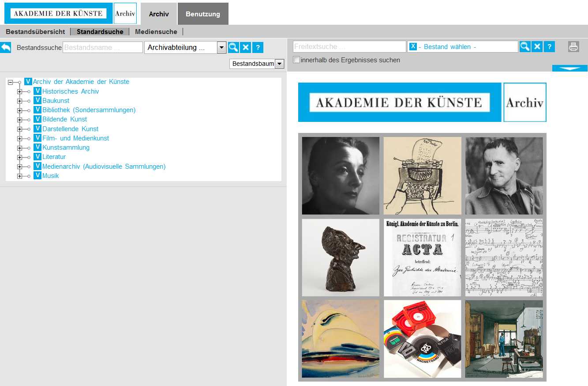Click the Registratur Acta document thumbnail
Screen dimensions: 588x386
click(422, 257)
